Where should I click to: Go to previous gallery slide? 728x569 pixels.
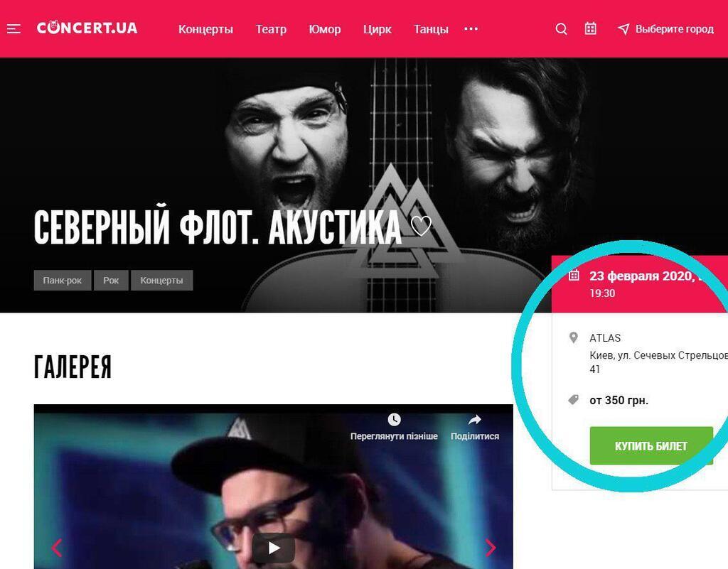(x=57, y=548)
